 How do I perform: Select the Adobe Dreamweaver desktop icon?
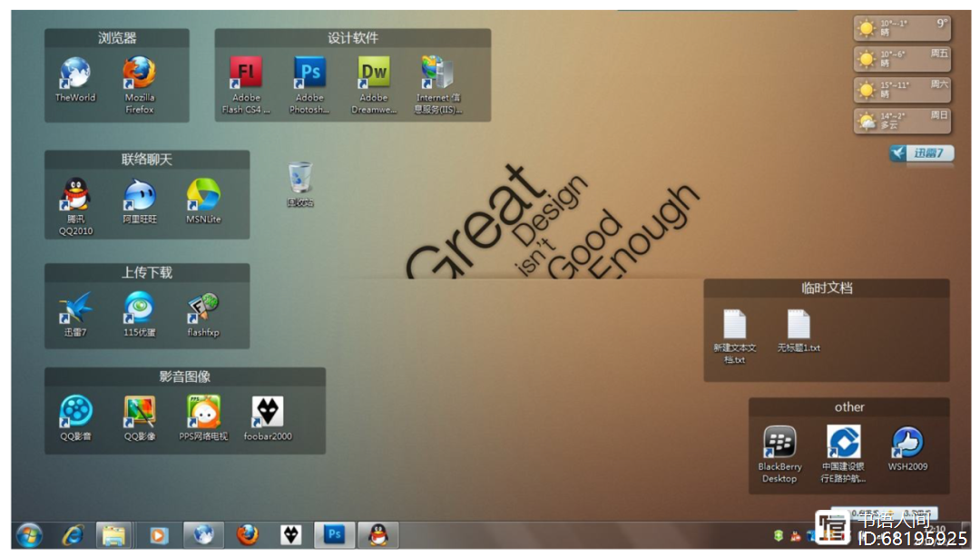tap(374, 73)
